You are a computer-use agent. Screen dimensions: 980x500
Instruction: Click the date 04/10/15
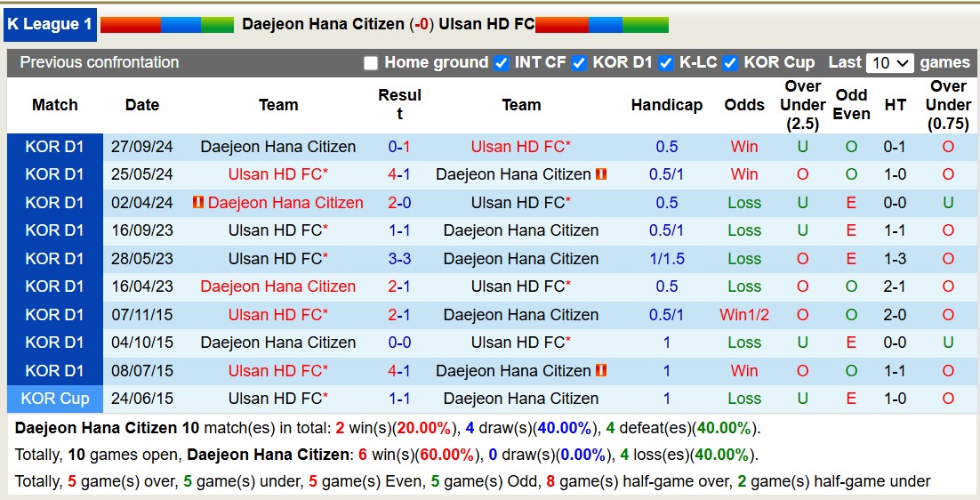(142, 342)
